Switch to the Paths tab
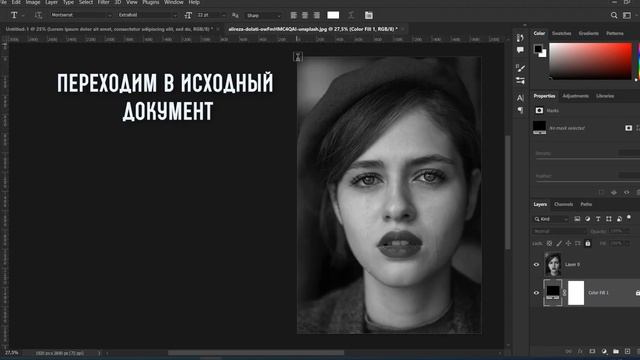640x360 pixels. (586, 204)
